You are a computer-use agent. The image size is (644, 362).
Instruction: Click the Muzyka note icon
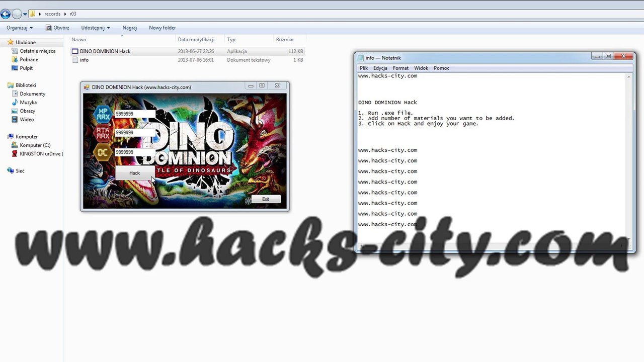(x=15, y=102)
